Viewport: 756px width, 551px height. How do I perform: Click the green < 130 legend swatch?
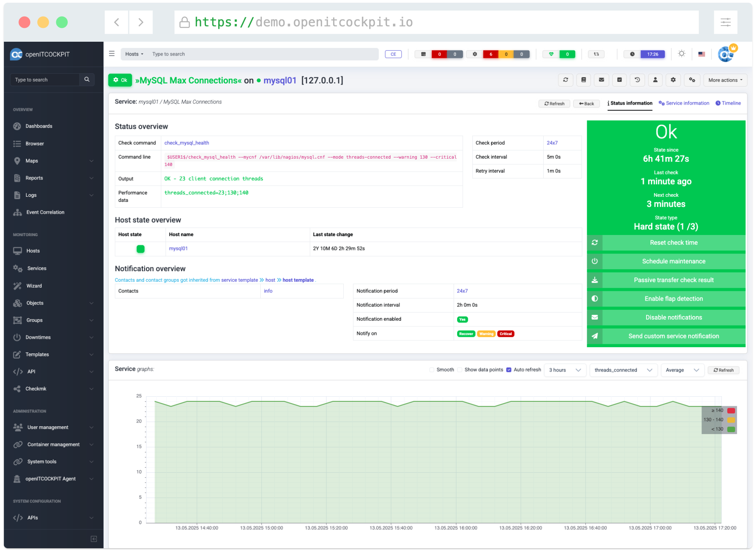[x=731, y=429]
